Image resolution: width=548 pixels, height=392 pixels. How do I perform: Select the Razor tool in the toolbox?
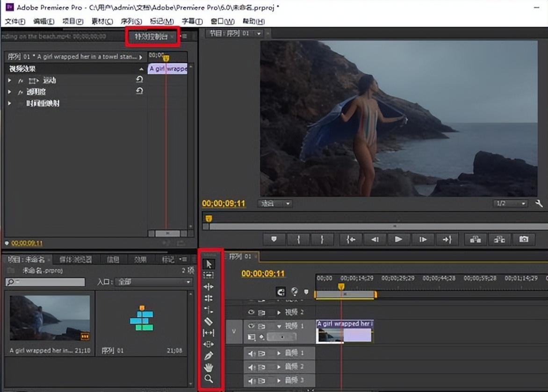209,321
